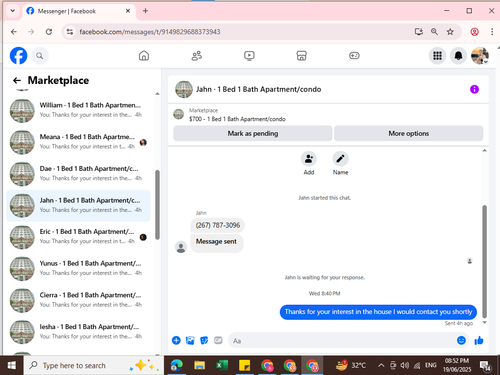The height and width of the screenshot is (375, 500).
Task: Click the $700 listing title link
Action: click(237, 119)
